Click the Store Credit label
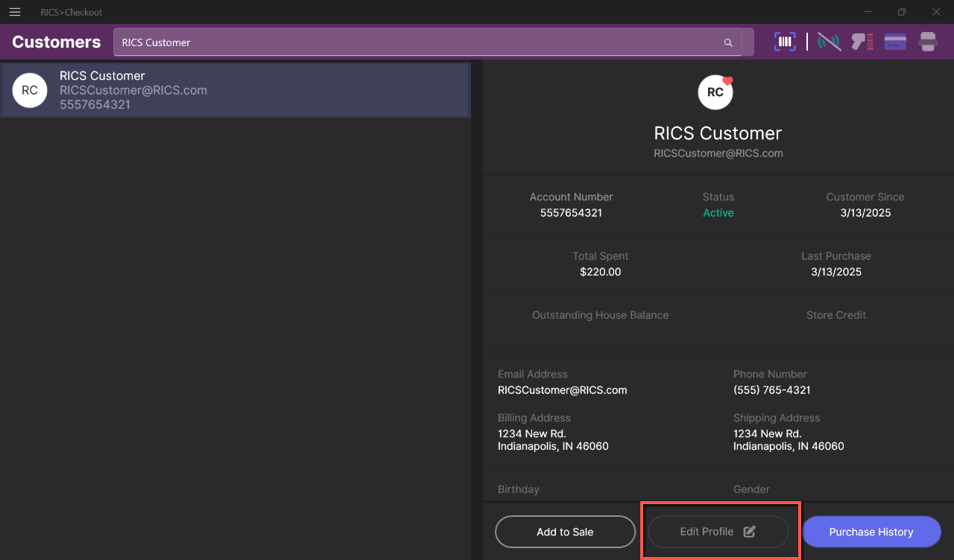 click(836, 315)
